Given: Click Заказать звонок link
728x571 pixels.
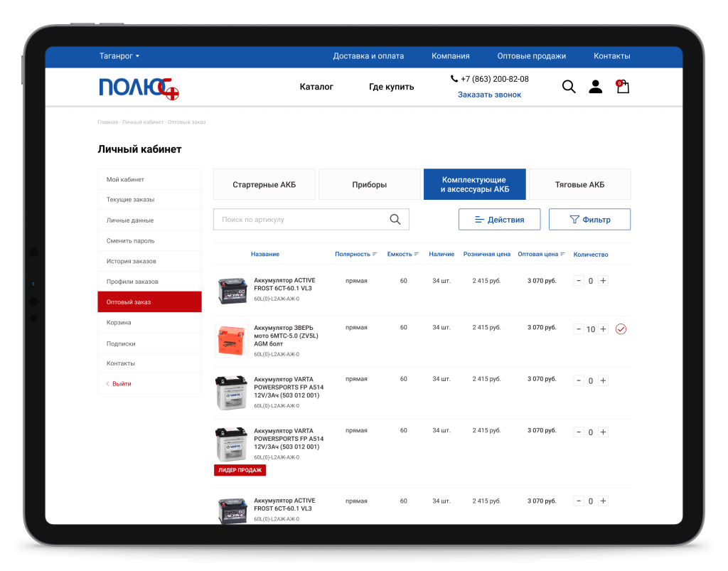Looking at the screenshot, I should (489, 95).
